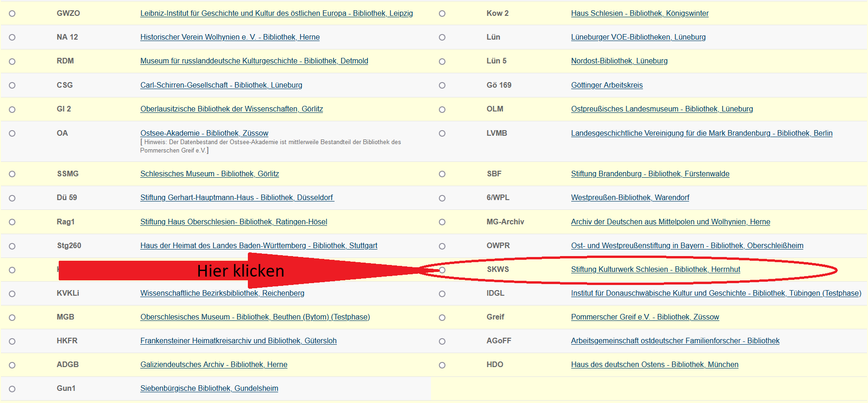Open Wissenschaftliche Bezirksbibliothek Reichenberg link
The image size is (868, 403).
tap(222, 293)
